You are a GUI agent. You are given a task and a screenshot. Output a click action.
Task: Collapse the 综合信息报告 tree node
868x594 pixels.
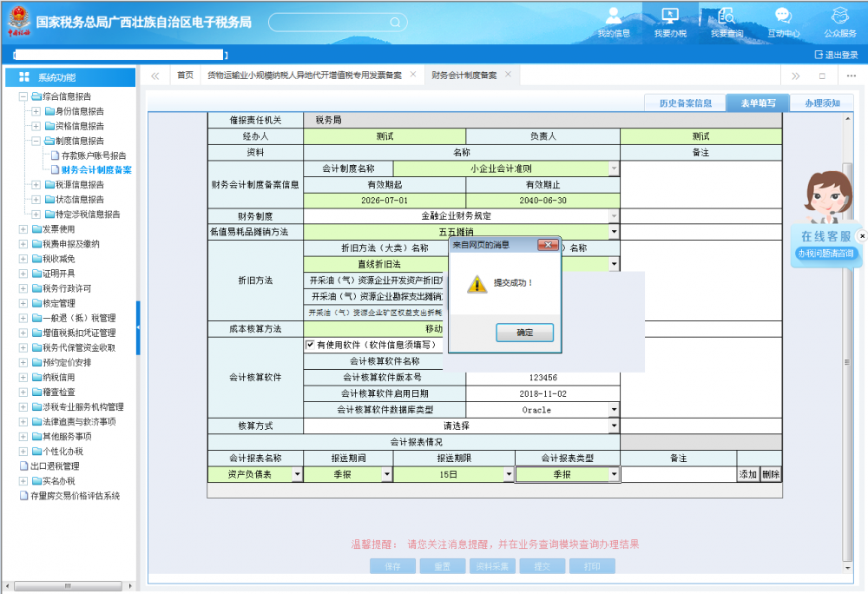coord(23,96)
